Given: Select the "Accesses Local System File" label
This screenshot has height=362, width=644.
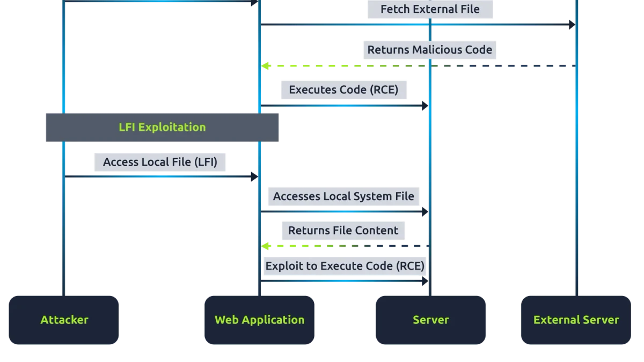Looking at the screenshot, I should click(343, 196).
